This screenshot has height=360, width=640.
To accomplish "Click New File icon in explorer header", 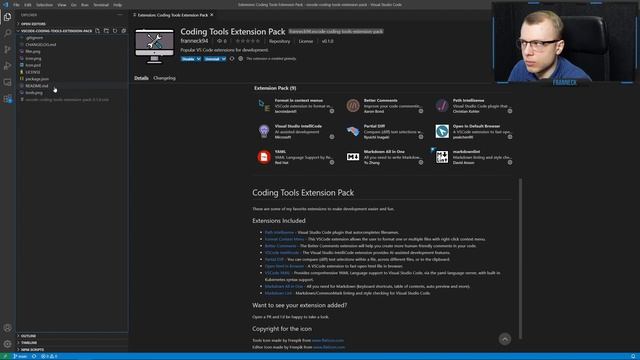I will tap(97, 31).
